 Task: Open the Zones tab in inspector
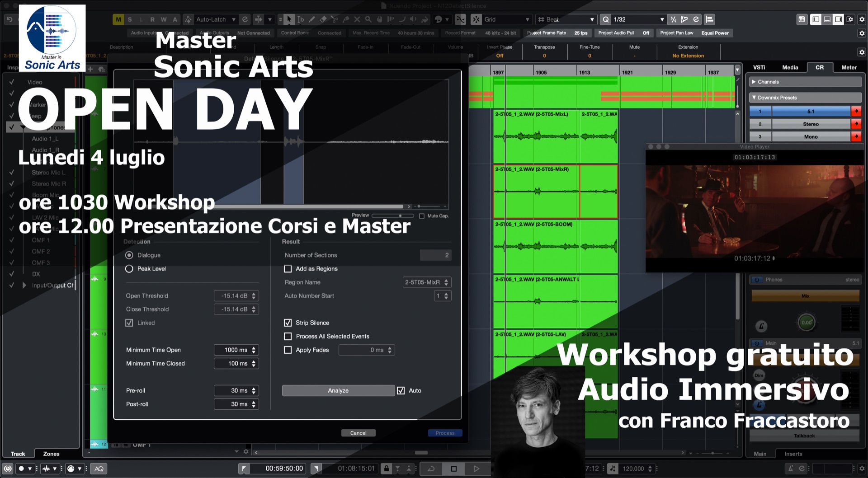click(51, 454)
